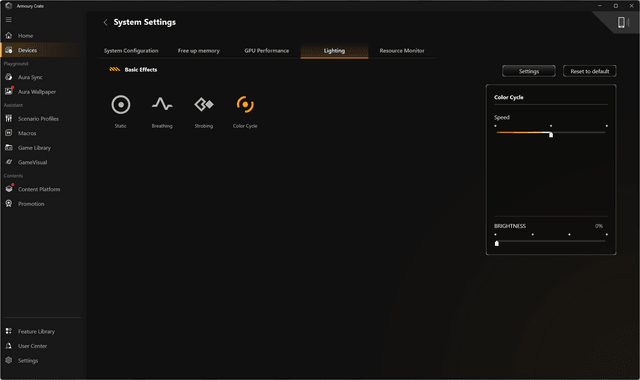The width and height of the screenshot is (640, 380).
Task: Click the Brightness slider track
Action: 551,241
